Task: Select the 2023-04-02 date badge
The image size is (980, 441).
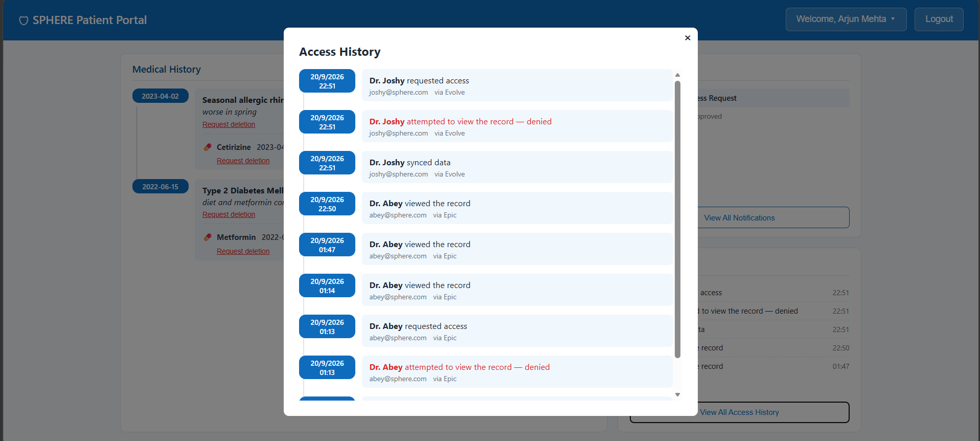Action: [161, 96]
